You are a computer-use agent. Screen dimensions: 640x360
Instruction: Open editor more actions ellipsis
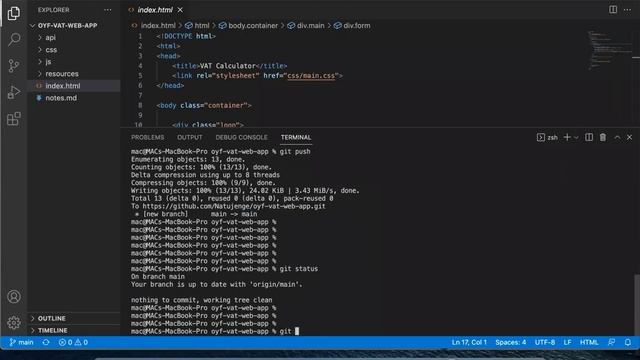(627, 9)
